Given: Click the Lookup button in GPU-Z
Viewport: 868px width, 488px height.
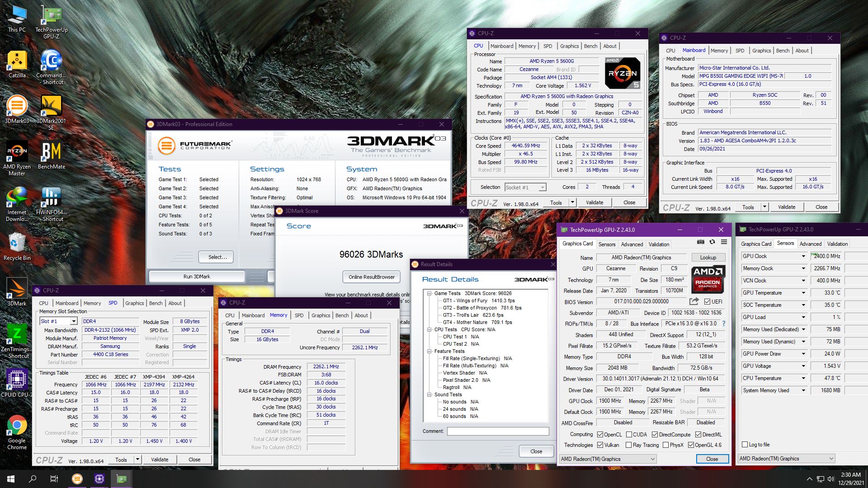Looking at the screenshot, I should pos(708,258).
